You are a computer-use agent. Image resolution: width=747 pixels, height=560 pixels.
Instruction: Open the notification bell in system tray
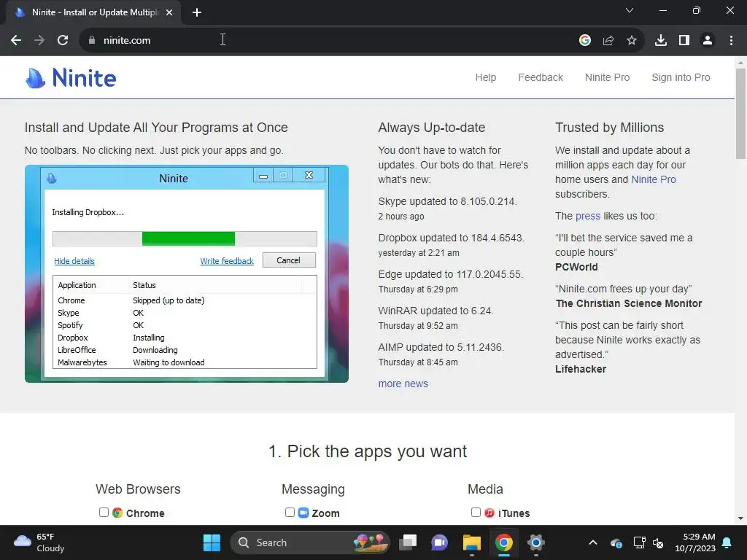[727, 542]
